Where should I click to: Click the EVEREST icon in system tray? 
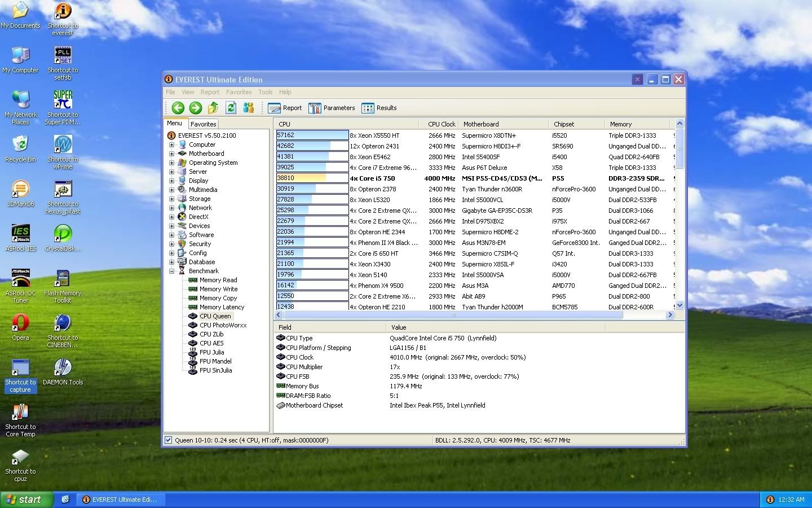[x=770, y=500]
